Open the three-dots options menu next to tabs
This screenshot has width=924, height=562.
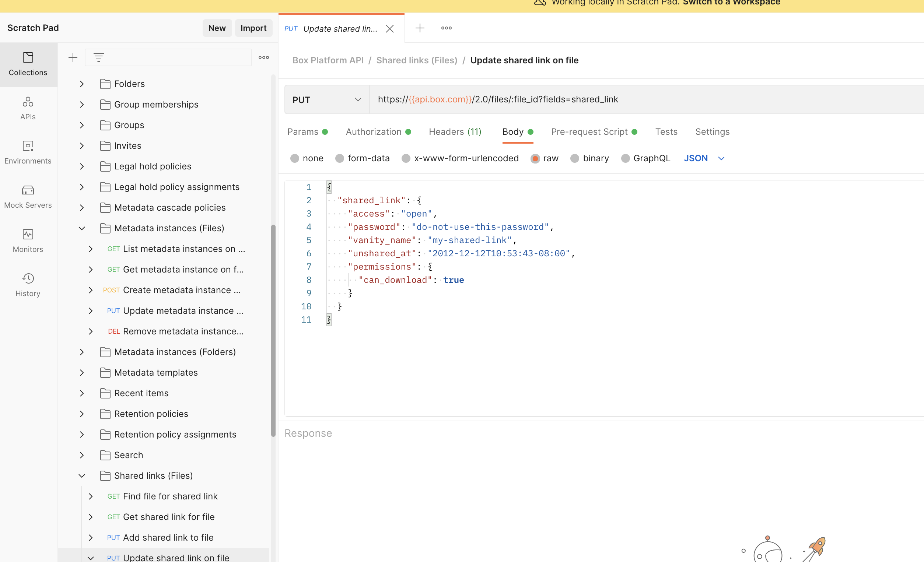[x=446, y=28]
